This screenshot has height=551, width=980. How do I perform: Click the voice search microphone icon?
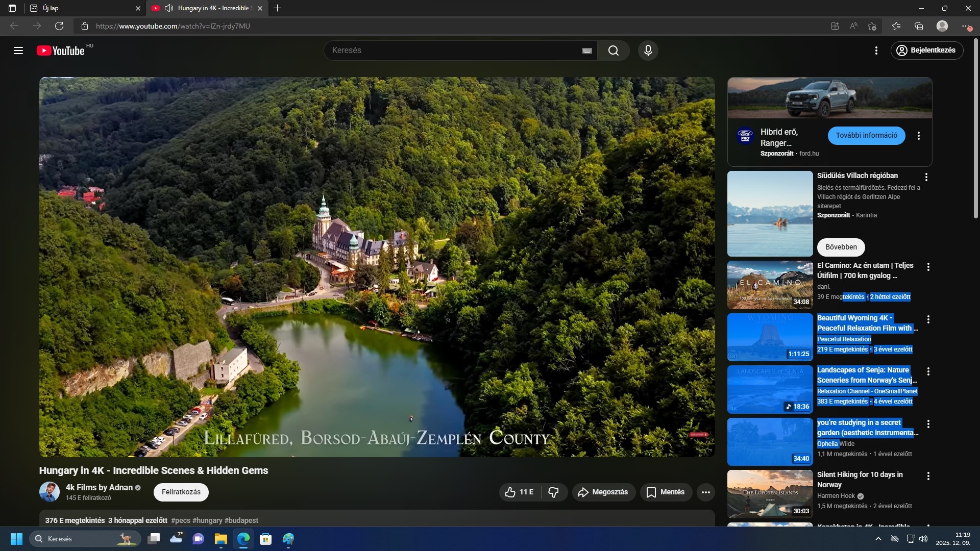pyautogui.click(x=648, y=51)
